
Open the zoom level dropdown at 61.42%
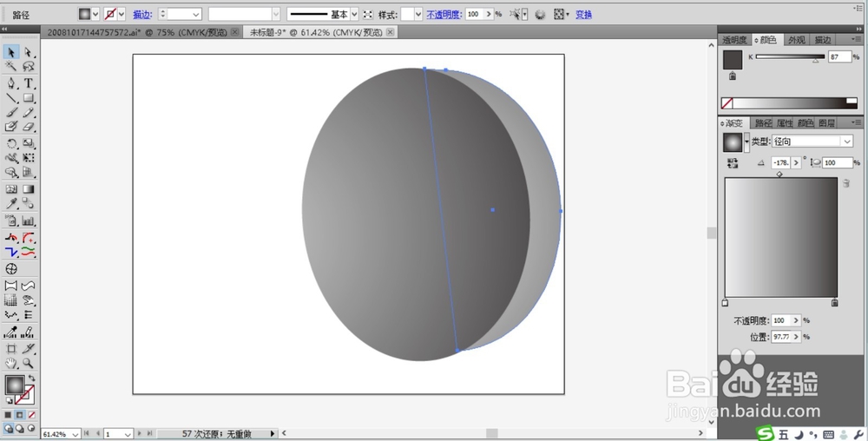(x=76, y=434)
